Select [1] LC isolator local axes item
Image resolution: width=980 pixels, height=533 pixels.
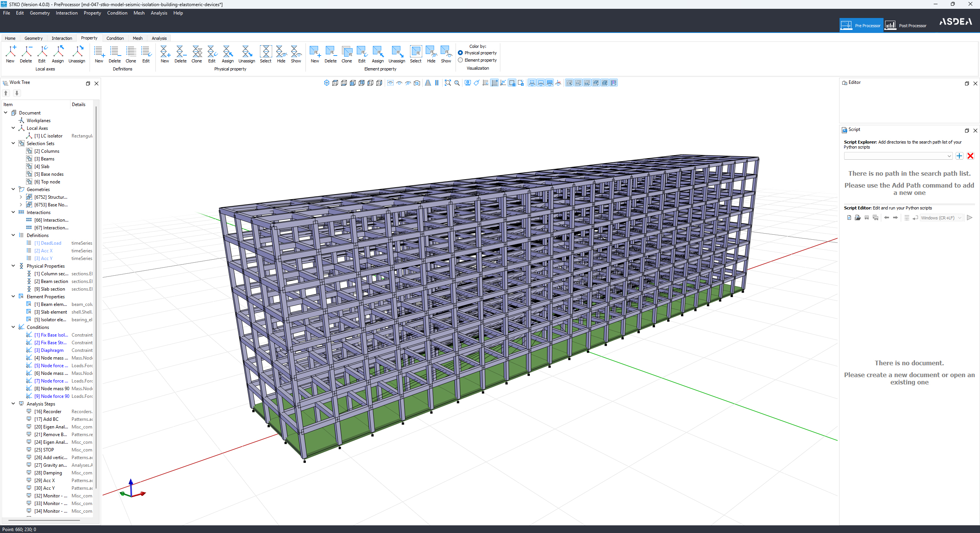click(48, 136)
